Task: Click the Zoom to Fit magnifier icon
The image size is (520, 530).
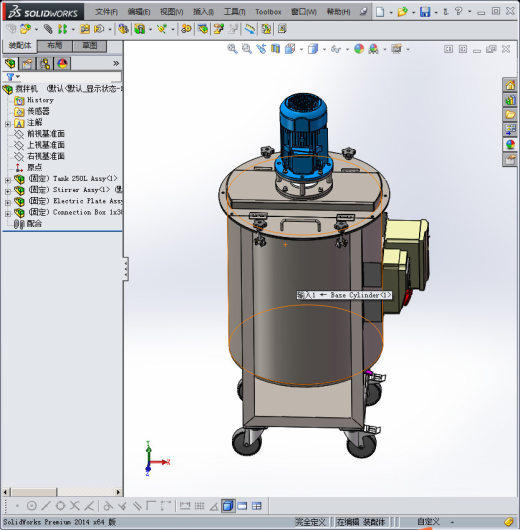Action: click(232, 49)
